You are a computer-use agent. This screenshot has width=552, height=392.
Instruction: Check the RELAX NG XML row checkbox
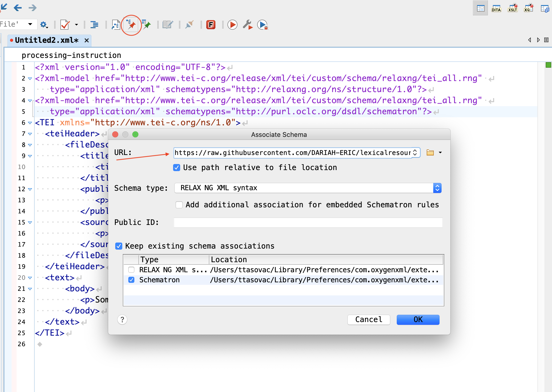coord(131,270)
